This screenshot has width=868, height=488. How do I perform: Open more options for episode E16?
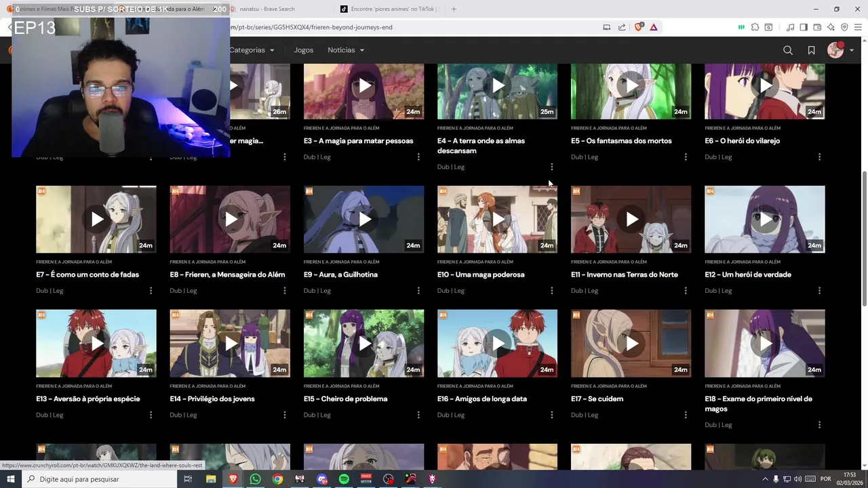point(551,415)
